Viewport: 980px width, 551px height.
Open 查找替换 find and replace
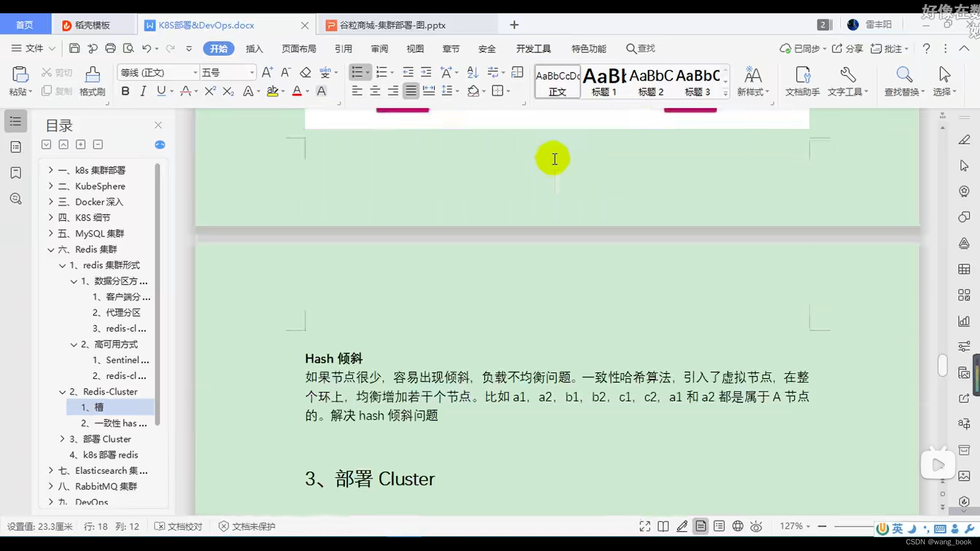904,82
